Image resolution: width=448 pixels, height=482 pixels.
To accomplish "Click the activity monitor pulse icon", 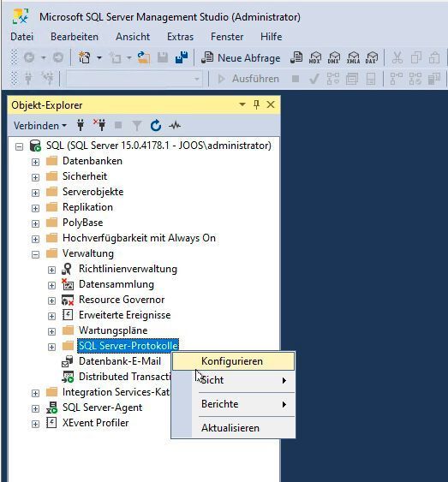I will point(175,125).
